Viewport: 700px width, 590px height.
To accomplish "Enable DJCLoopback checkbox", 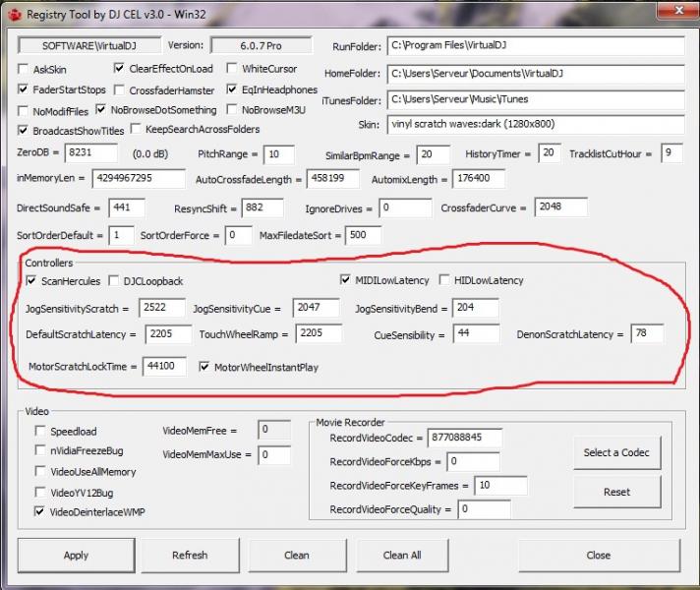I will (114, 280).
